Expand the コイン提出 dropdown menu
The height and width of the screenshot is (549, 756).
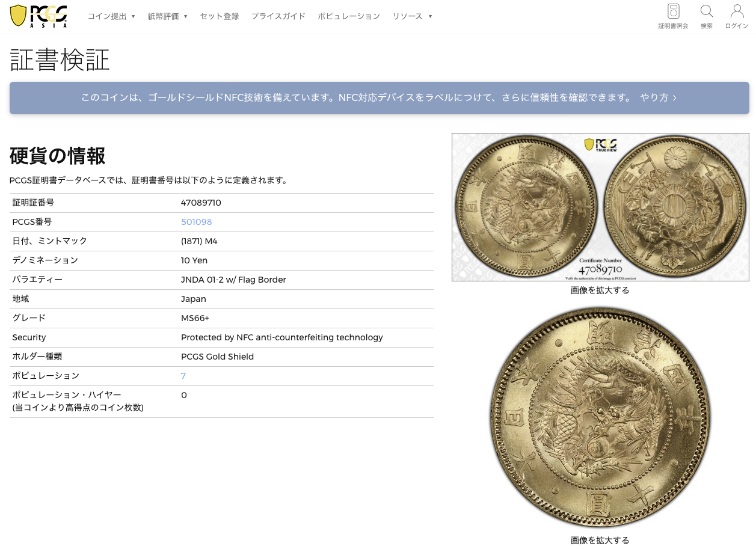click(111, 16)
